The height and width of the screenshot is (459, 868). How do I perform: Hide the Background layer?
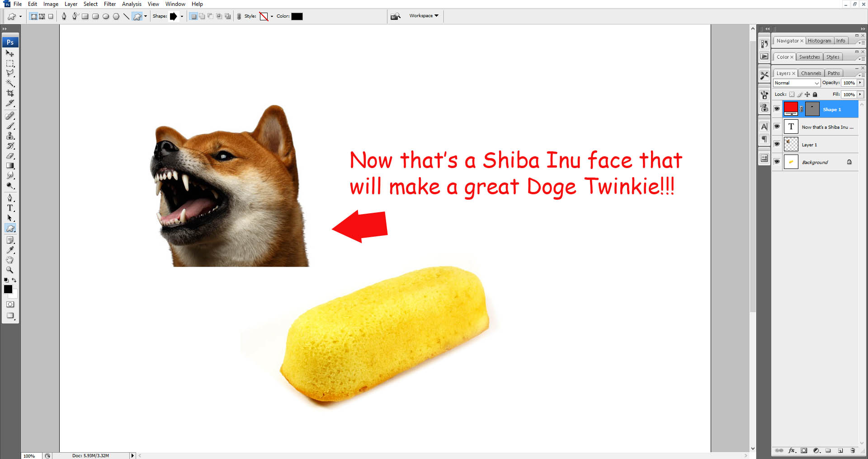click(x=777, y=162)
